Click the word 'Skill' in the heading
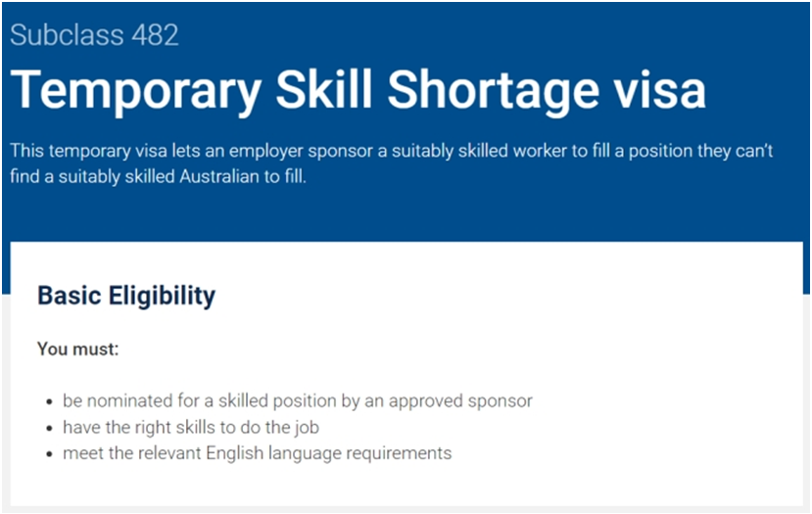The height and width of the screenshot is (514, 812). pyautogui.click(x=323, y=90)
